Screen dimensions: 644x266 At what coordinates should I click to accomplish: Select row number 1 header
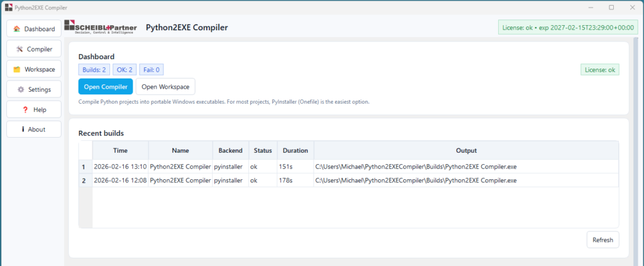pyautogui.click(x=86, y=167)
